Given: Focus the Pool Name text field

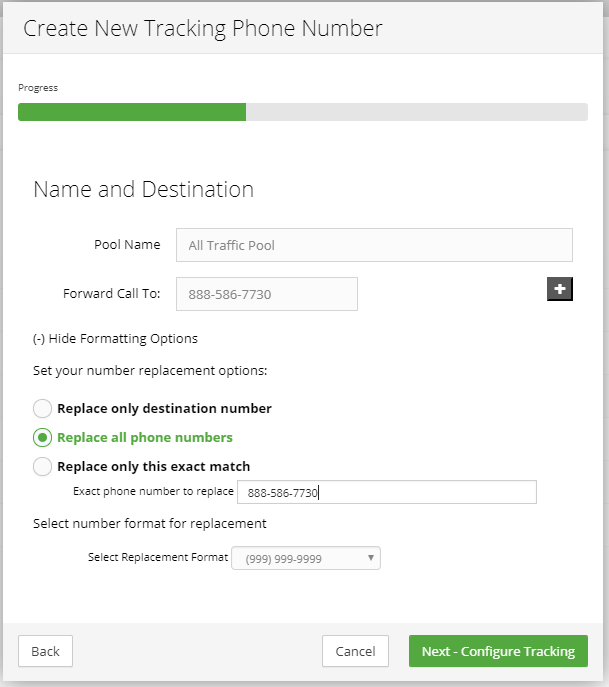Looking at the screenshot, I should click(x=374, y=245).
